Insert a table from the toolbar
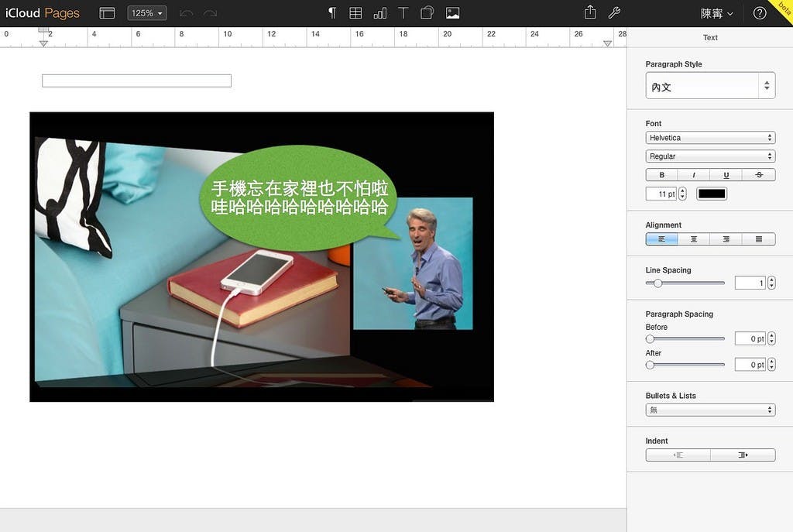The height and width of the screenshot is (532, 793). click(x=355, y=12)
